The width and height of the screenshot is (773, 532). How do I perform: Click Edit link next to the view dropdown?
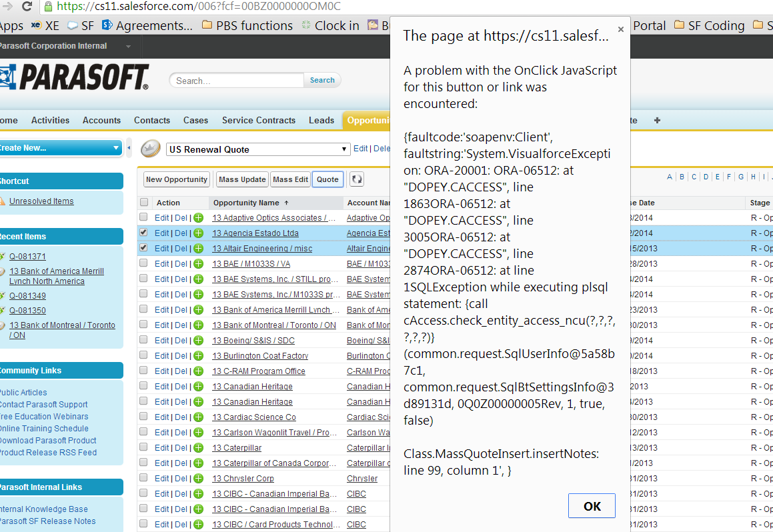(360, 148)
